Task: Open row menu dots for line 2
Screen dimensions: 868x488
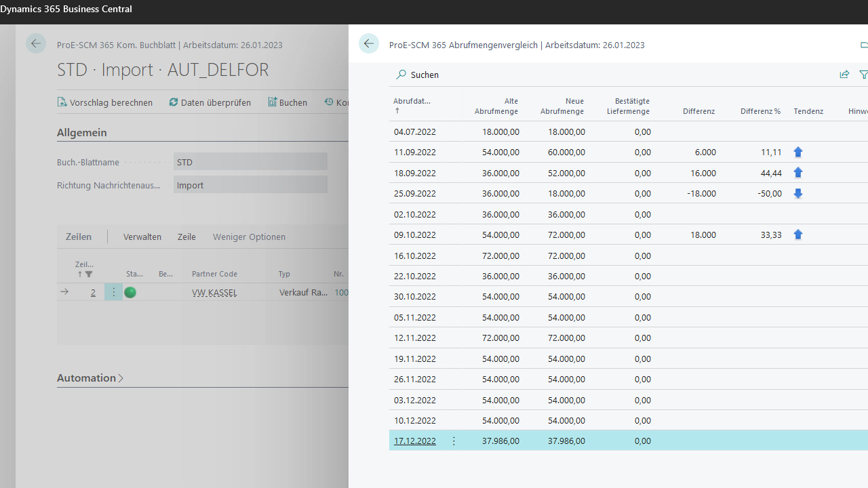Action: tap(113, 292)
